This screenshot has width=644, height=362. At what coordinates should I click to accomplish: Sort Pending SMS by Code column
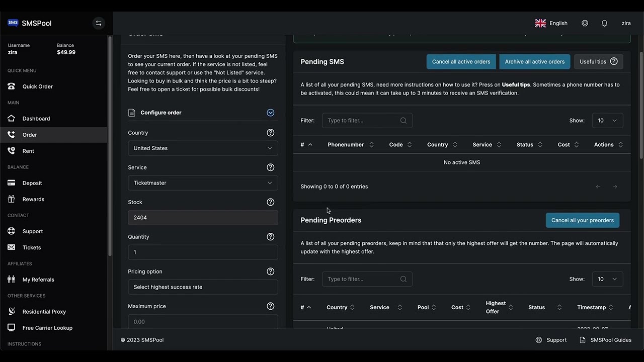400,145
